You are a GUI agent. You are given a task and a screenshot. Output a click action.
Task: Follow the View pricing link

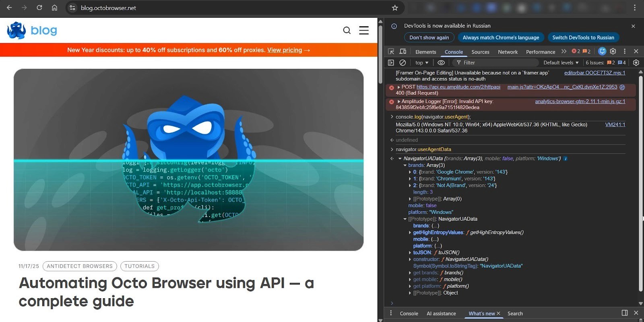pyautogui.click(x=285, y=50)
